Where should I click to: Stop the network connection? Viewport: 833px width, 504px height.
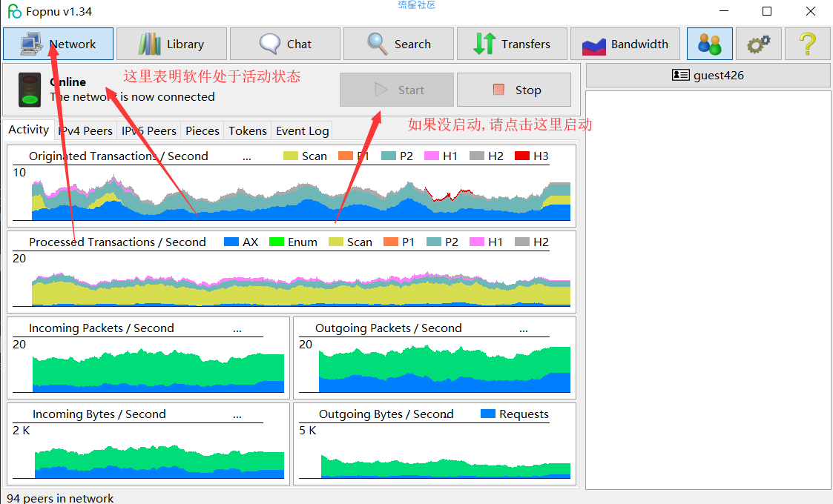[x=514, y=90]
